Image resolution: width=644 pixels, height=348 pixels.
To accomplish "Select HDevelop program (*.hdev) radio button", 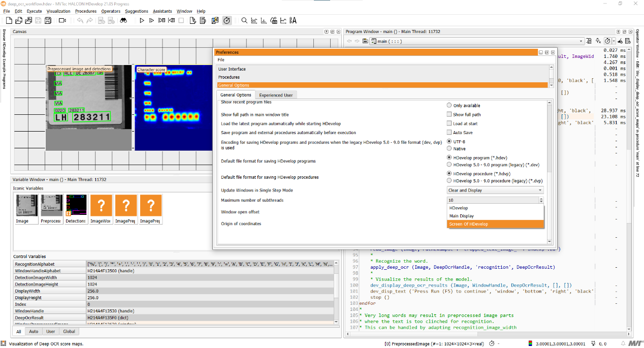I will [x=449, y=157].
